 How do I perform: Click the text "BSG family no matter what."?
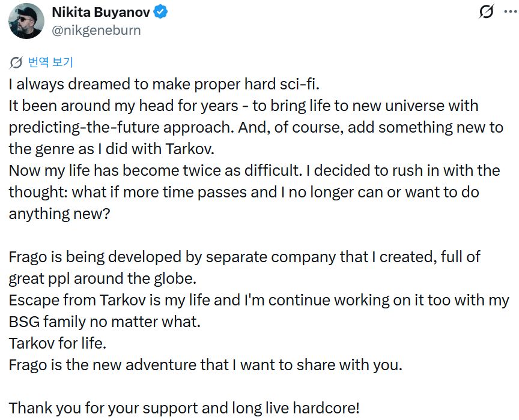(x=105, y=322)
